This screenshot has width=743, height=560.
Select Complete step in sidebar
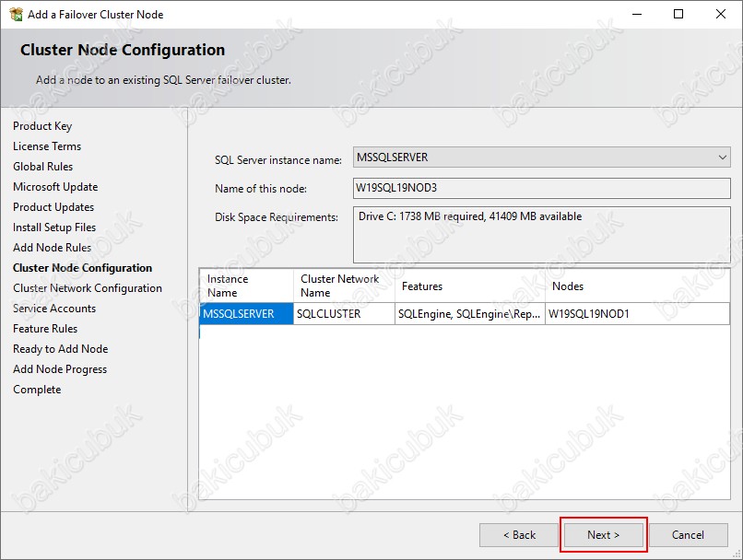coord(37,390)
